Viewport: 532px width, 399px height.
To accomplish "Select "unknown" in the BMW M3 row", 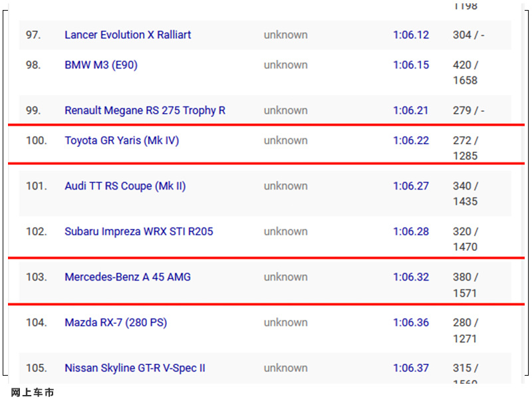I will [286, 65].
